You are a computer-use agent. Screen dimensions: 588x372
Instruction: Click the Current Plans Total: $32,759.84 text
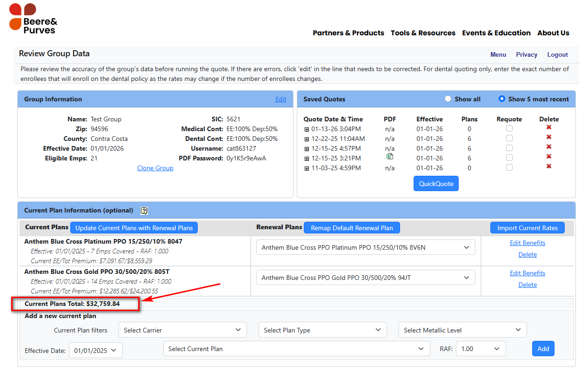(x=72, y=304)
